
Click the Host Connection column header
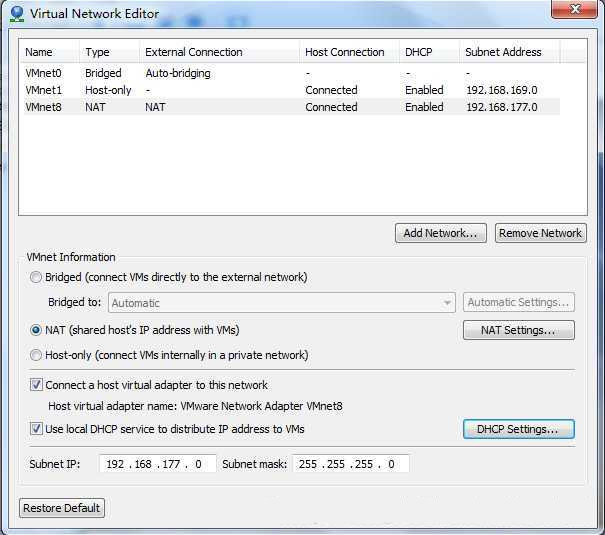tap(349, 52)
